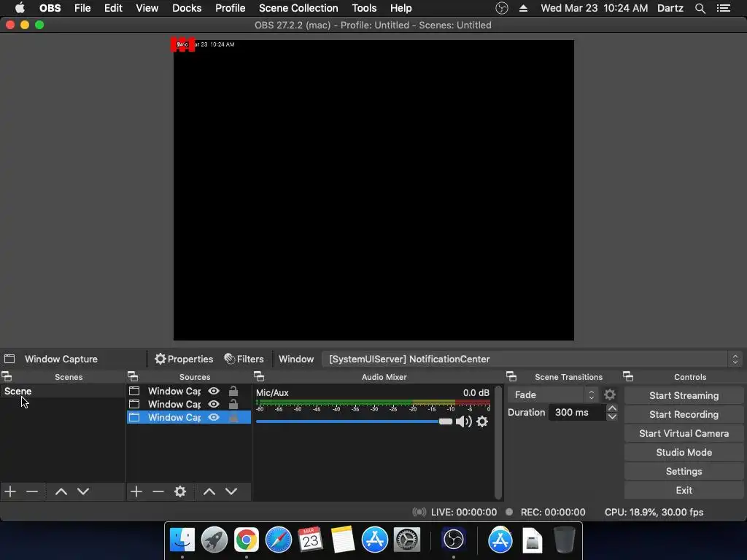Increase the transition duration with the up stepper
Image resolution: width=747 pixels, height=560 pixels.
pyautogui.click(x=612, y=408)
